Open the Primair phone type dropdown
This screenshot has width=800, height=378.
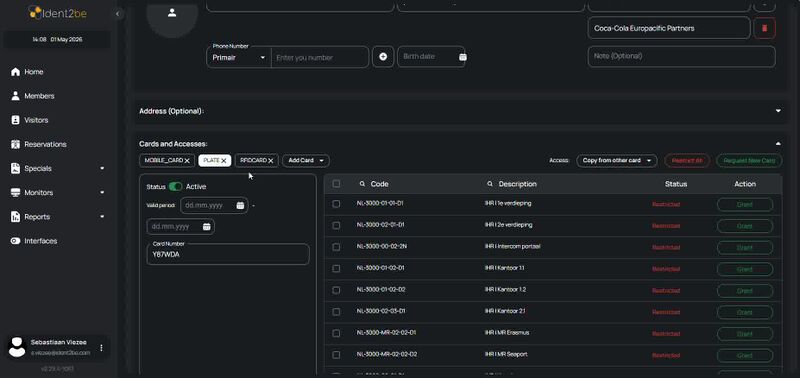[239, 58]
